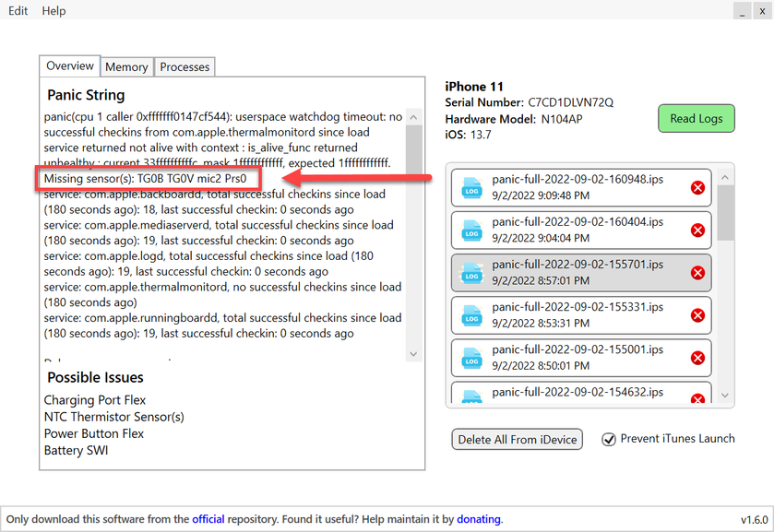Follow the donating link
The width and height of the screenshot is (774, 532).
[x=478, y=519]
